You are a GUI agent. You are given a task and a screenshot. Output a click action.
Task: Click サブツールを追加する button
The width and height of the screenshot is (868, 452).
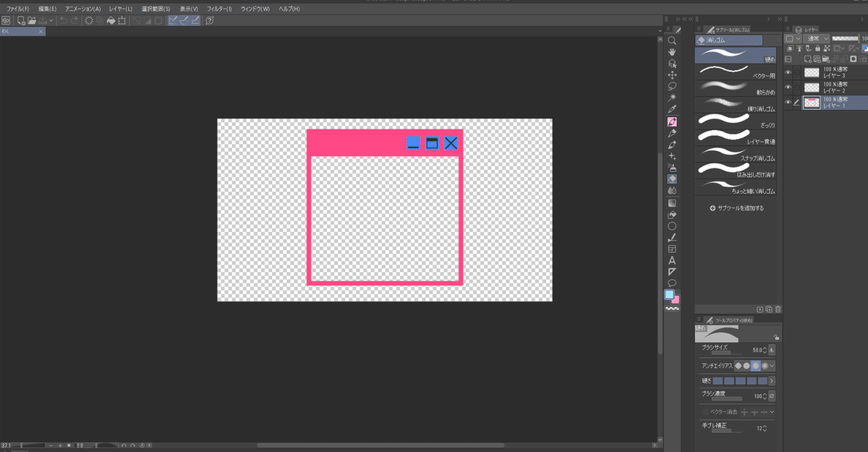click(736, 208)
